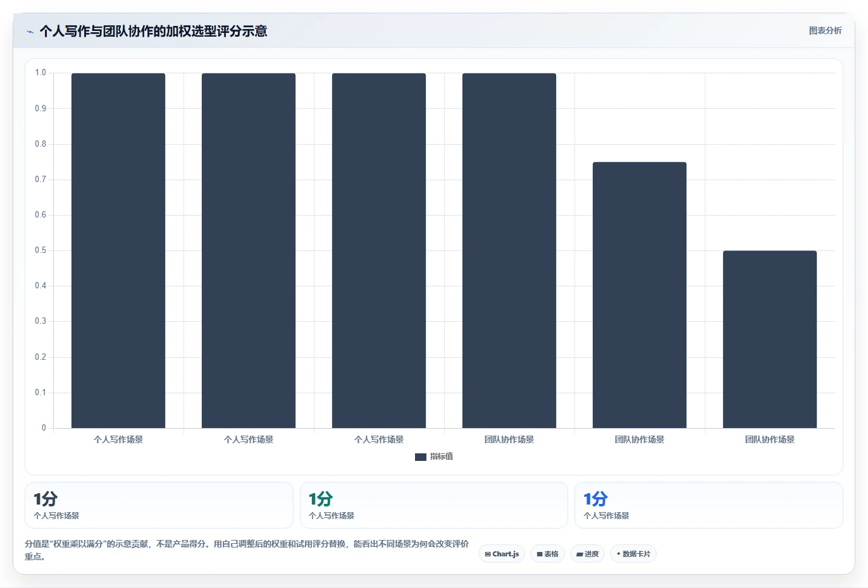Click the 0.9 y-axis tick label

[x=40, y=109]
